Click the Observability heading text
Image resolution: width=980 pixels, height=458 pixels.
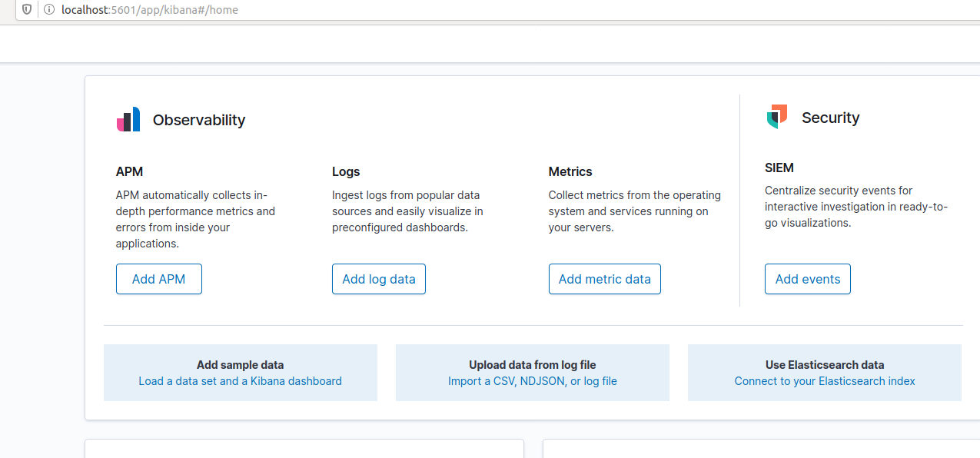click(x=199, y=120)
